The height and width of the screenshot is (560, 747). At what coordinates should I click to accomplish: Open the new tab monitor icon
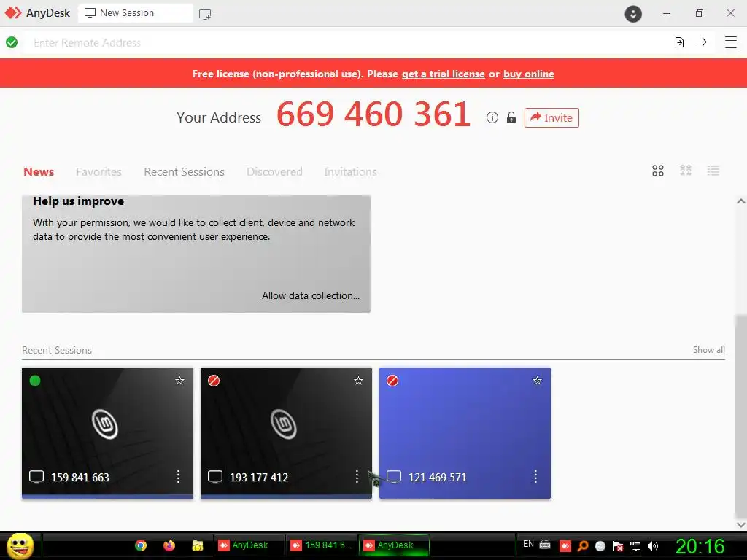click(x=205, y=15)
